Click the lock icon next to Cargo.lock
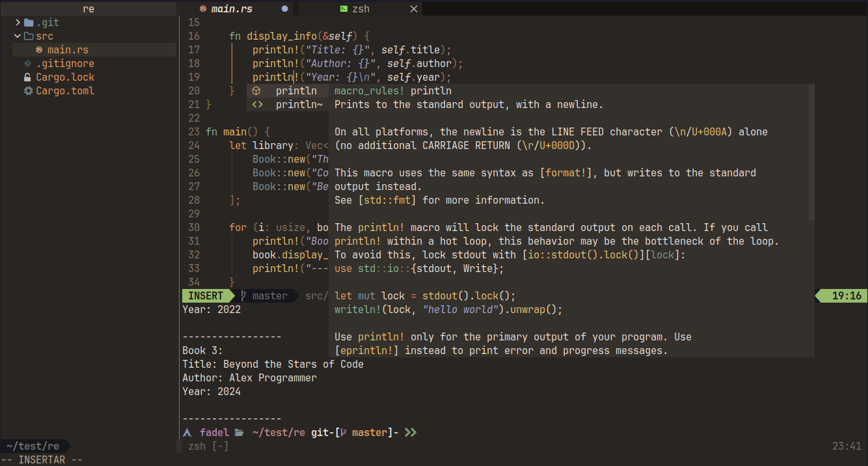This screenshot has height=466, width=868. pos(27,77)
